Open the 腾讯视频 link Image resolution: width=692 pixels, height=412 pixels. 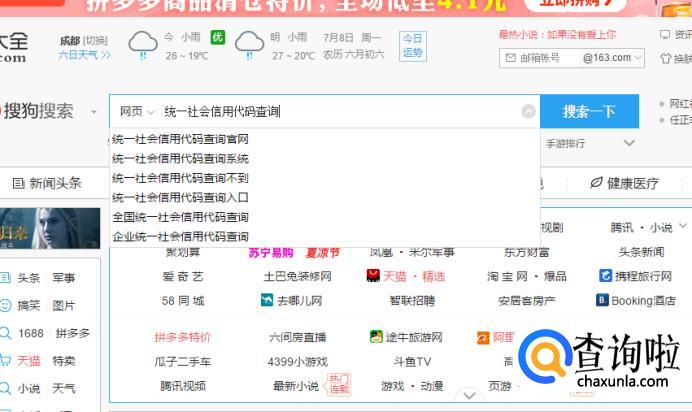(x=183, y=386)
